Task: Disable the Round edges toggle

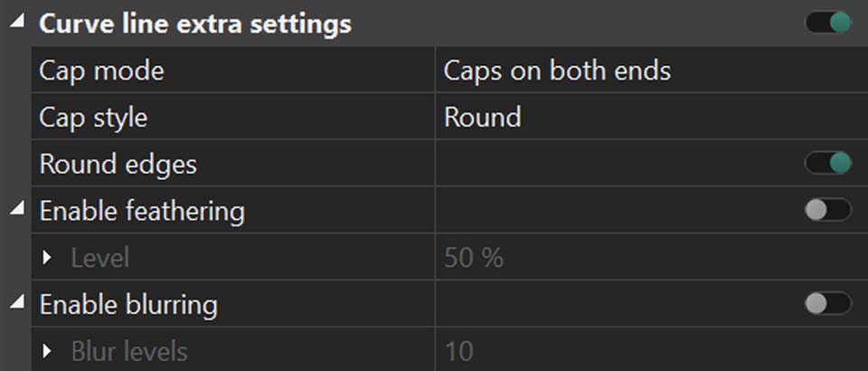Action: (x=827, y=164)
